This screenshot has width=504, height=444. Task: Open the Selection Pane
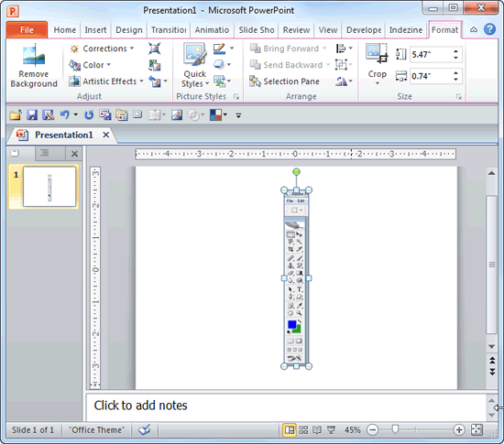click(x=285, y=81)
